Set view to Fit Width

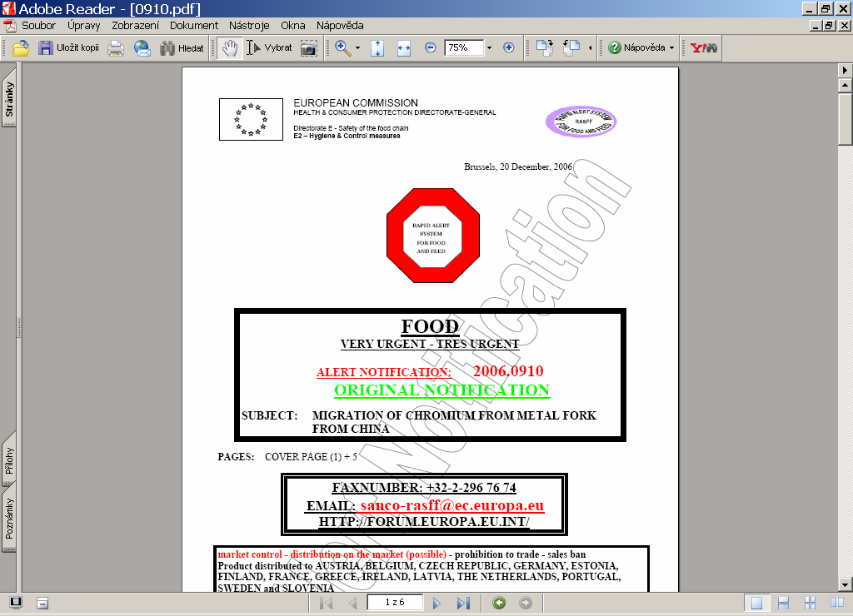pyautogui.click(x=404, y=47)
